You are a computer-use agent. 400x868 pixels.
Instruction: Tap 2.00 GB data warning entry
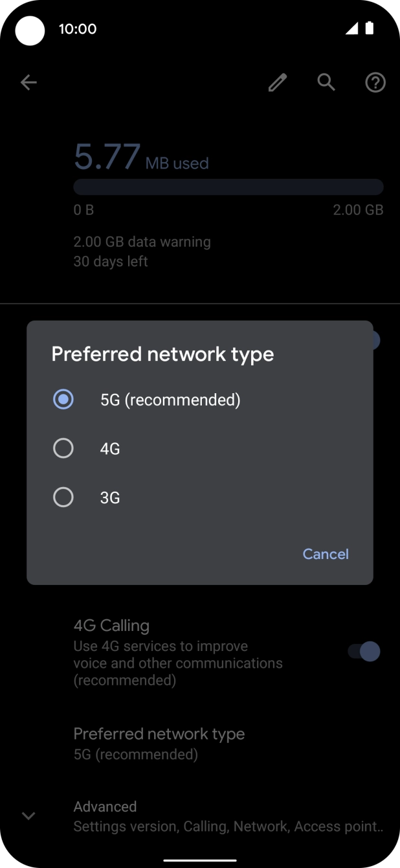142,242
